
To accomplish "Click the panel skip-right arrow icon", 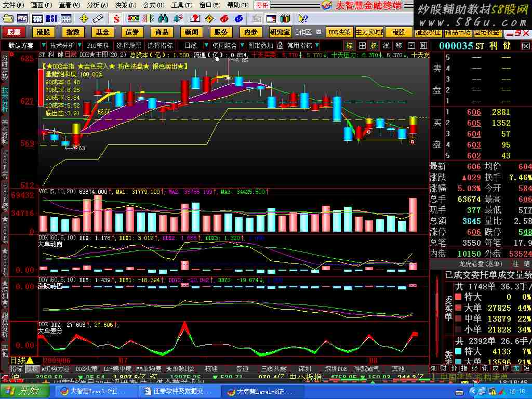I will point(423,46).
